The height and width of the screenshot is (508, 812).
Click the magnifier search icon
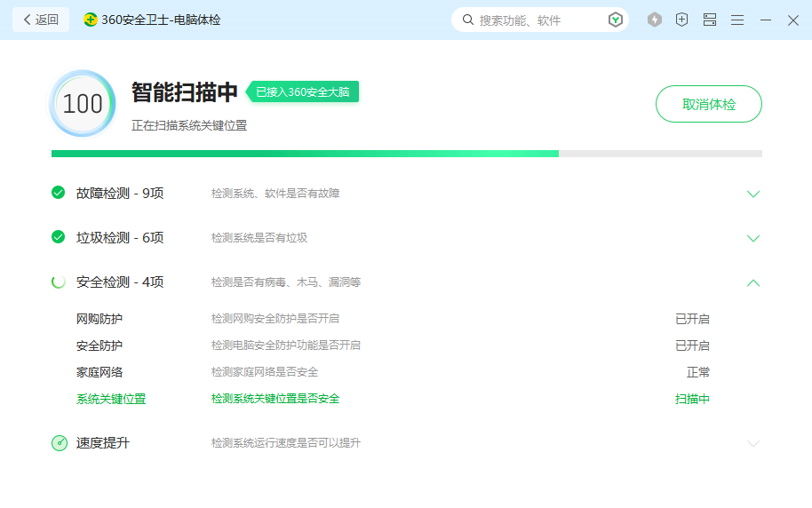click(467, 20)
